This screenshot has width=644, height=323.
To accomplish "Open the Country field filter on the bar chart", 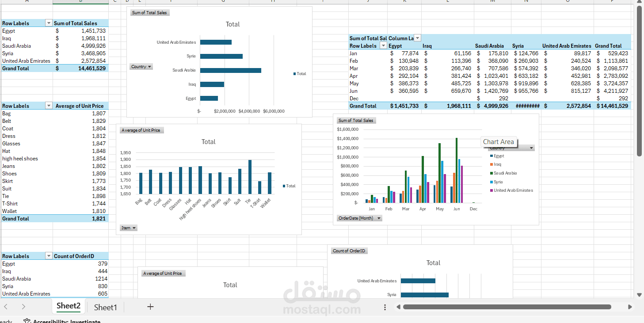I will click(x=149, y=66).
